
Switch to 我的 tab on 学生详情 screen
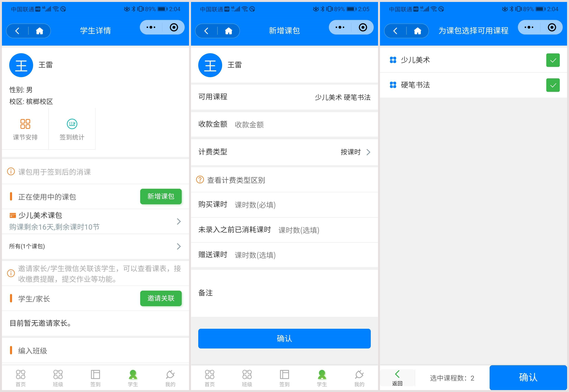(x=170, y=378)
